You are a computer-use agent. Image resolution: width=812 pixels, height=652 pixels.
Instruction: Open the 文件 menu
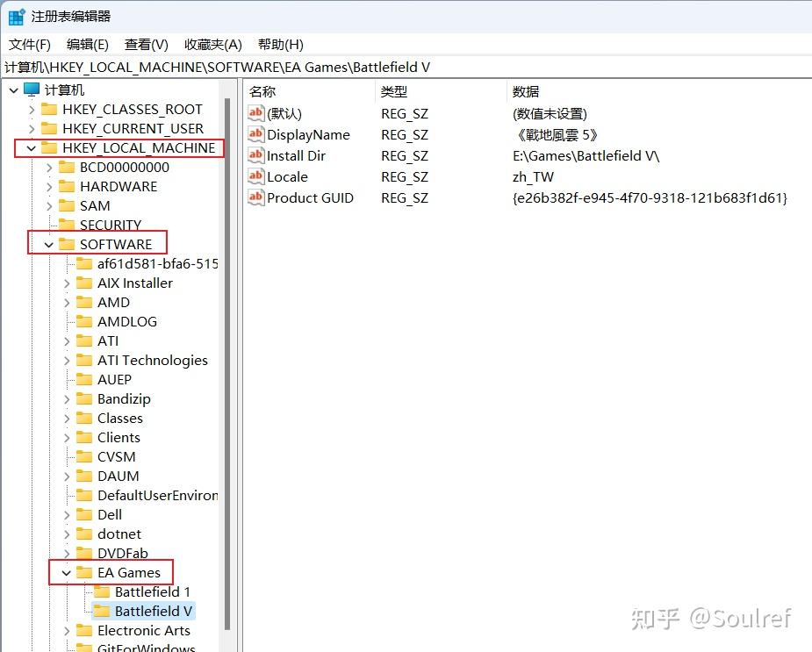click(x=29, y=45)
